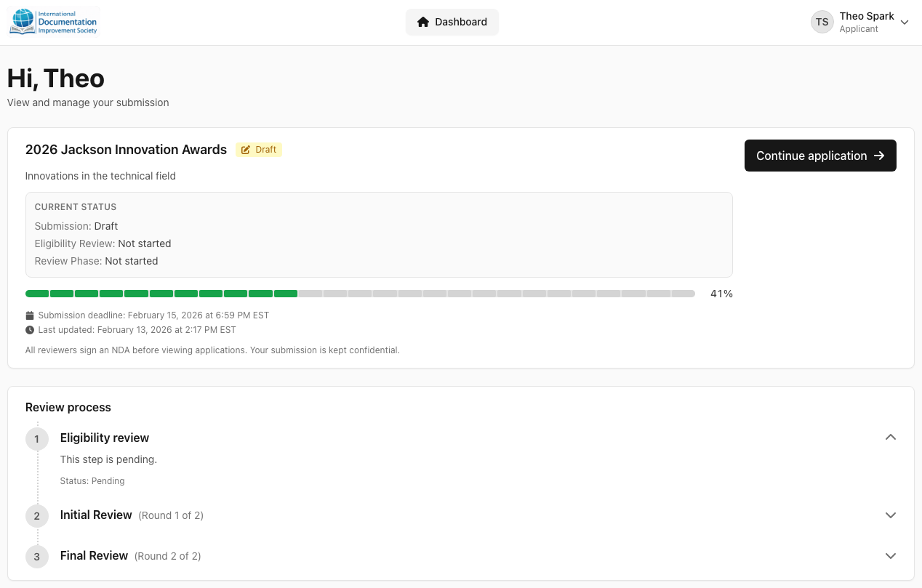
Task: Collapse the Eligibility review section
Action: [891, 437]
